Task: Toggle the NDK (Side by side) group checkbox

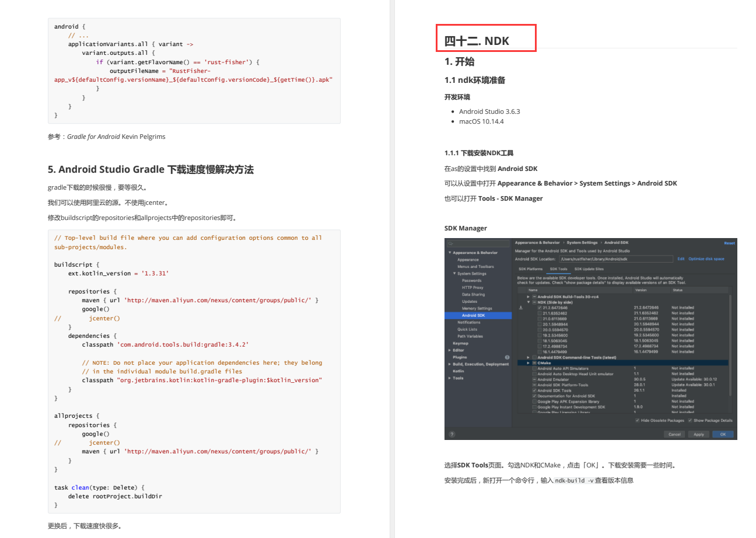Action: 534,302
